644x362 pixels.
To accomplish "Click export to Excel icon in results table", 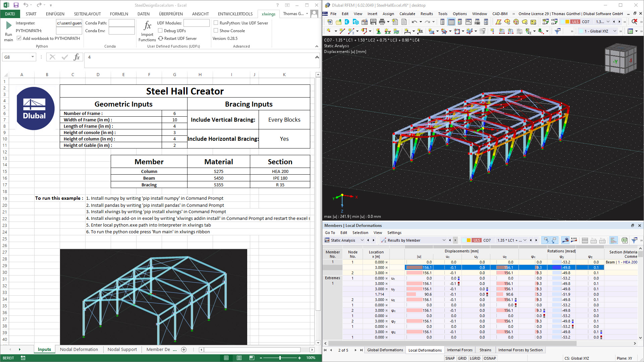I will 624,240.
